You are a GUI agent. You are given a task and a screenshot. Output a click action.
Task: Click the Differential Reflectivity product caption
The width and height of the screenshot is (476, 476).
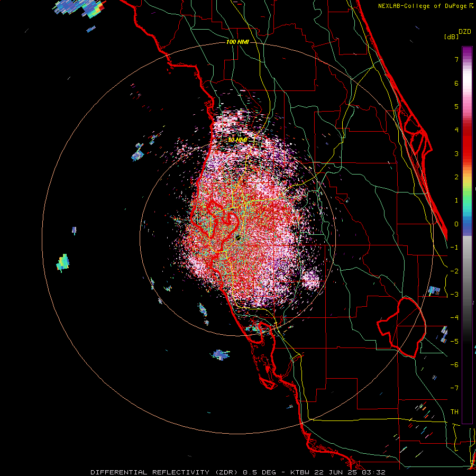pos(238,472)
